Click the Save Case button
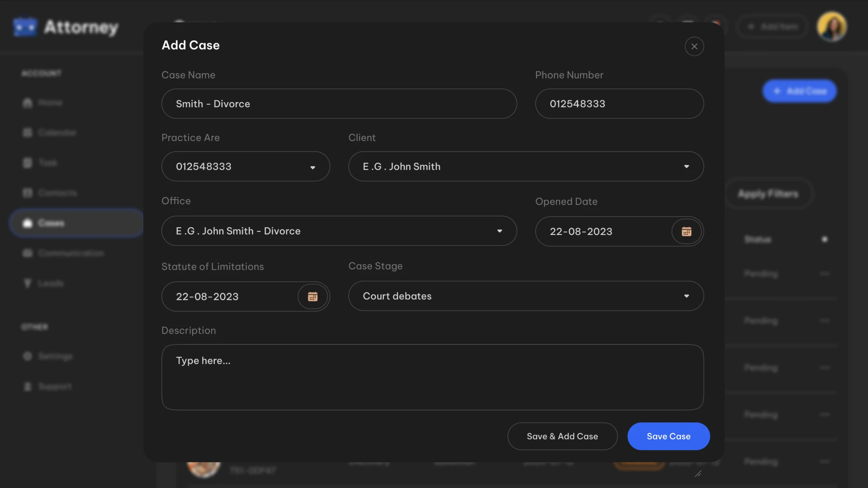868x488 pixels. click(x=668, y=436)
